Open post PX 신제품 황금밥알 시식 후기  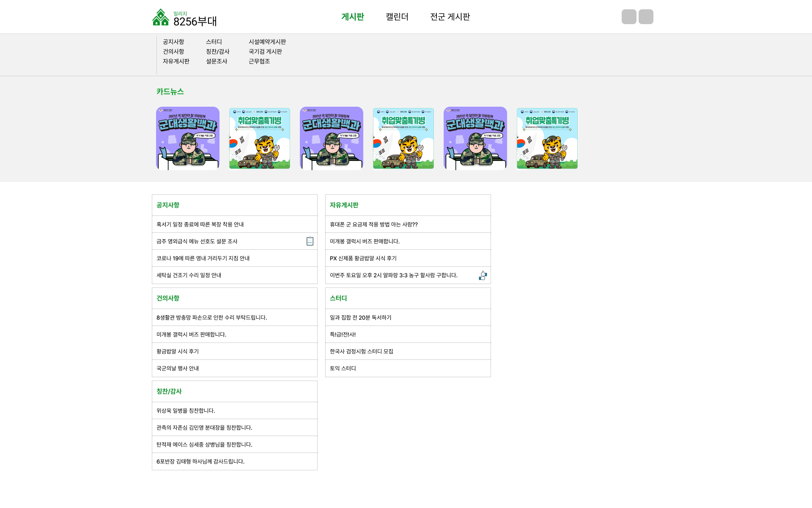(408, 258)
